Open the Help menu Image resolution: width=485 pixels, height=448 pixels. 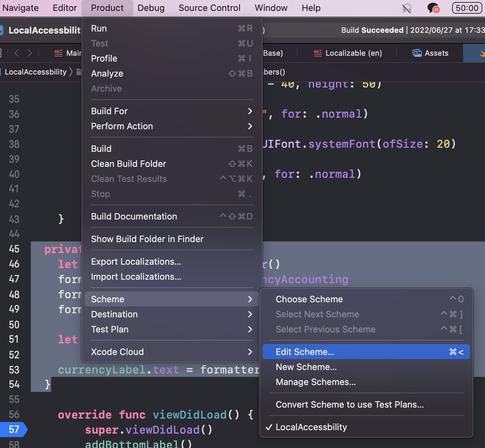[x=311, y=8]
